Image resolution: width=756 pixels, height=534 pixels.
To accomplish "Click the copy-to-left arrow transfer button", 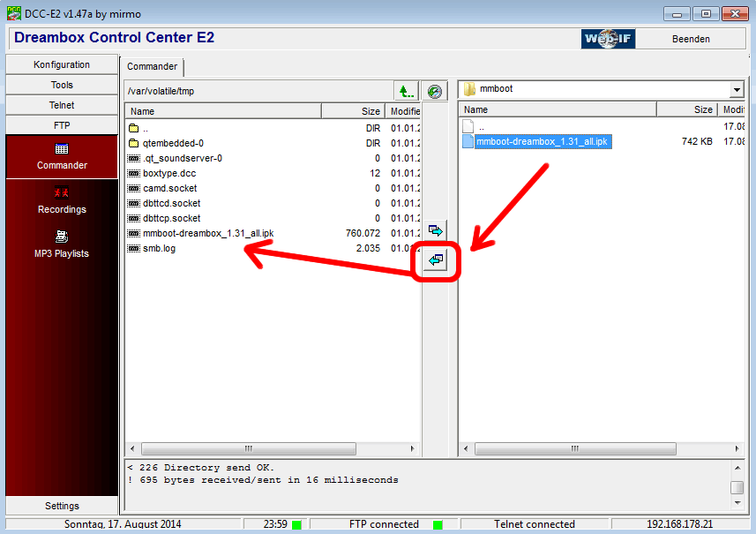I will click(x=436, y=260).
